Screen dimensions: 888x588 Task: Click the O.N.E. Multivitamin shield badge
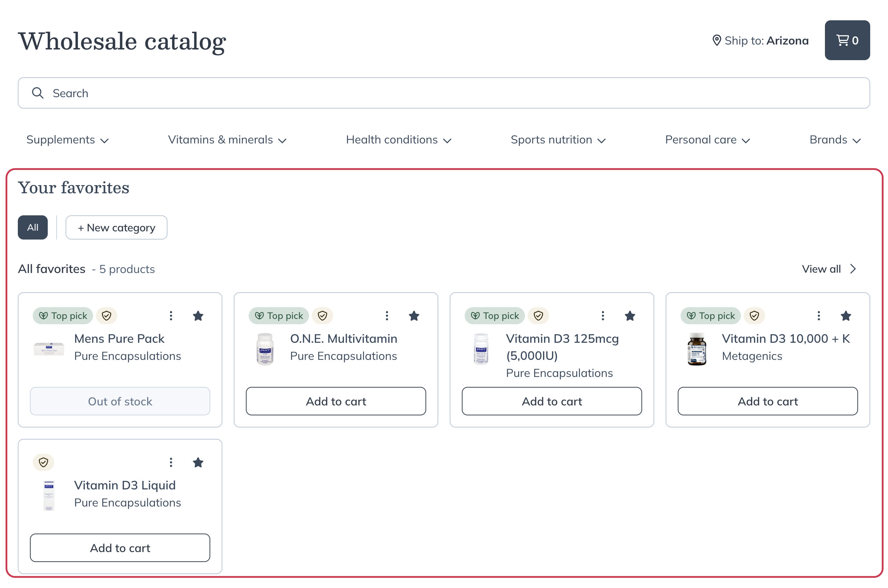tap(322, 316)
